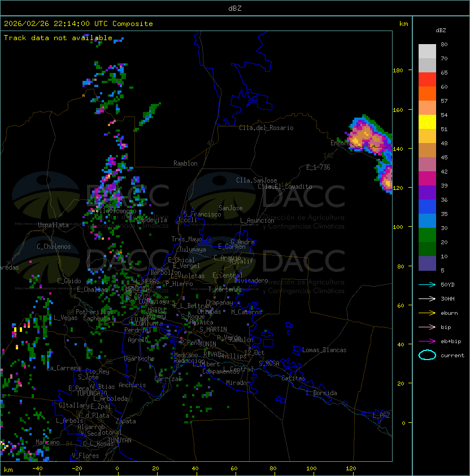
Task: Click the 'Lomas_Blancas' map label
Action: pos(324,350)
